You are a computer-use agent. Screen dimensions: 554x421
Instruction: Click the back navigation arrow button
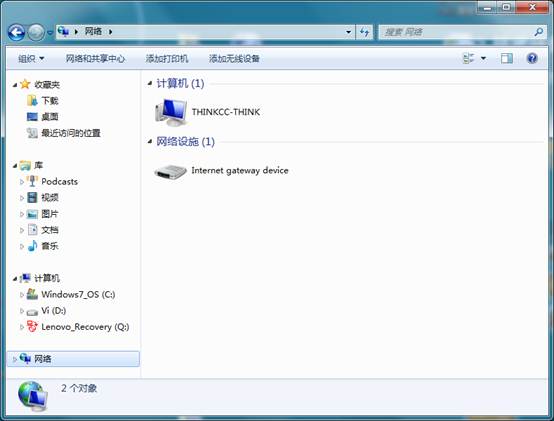click(16, 32)
